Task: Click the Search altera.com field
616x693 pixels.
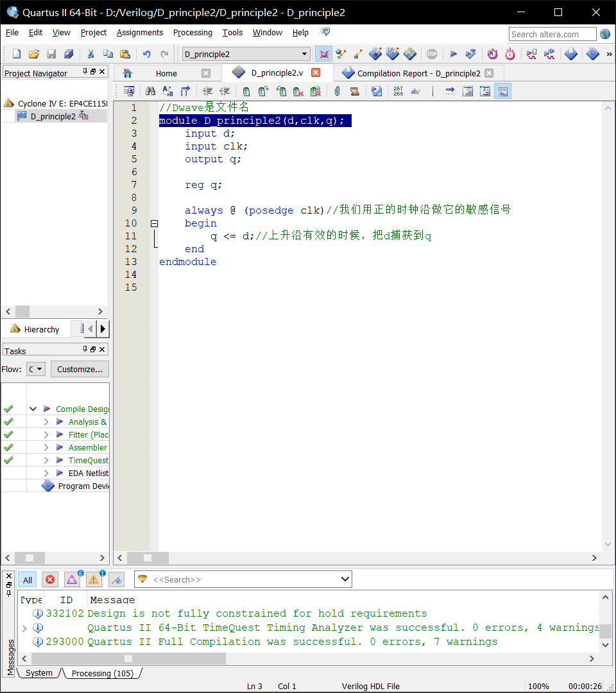Action: tap(552, 34)
